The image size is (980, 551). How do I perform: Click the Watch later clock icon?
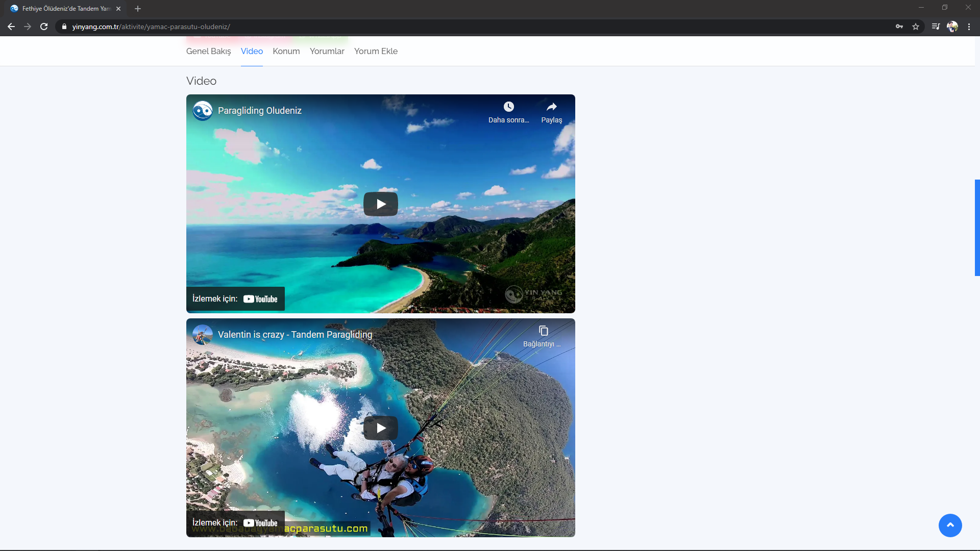pyautogui.click(x=508, y=107)
